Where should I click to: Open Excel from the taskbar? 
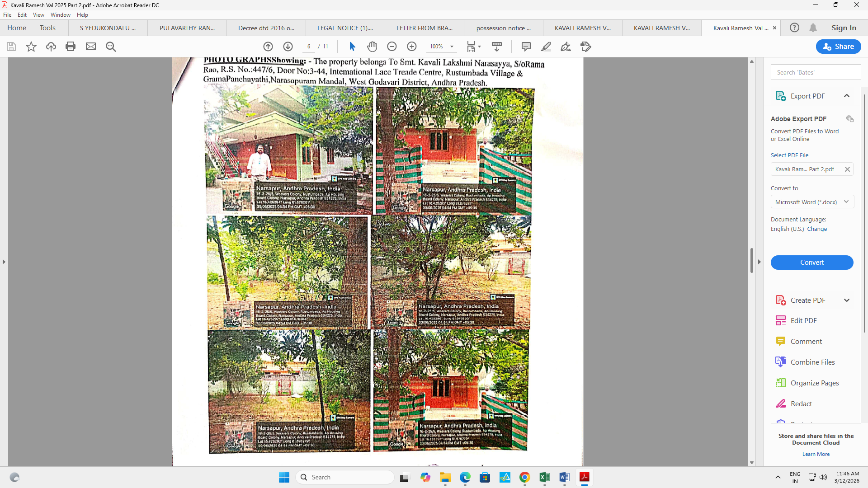(x=544, y=477)
